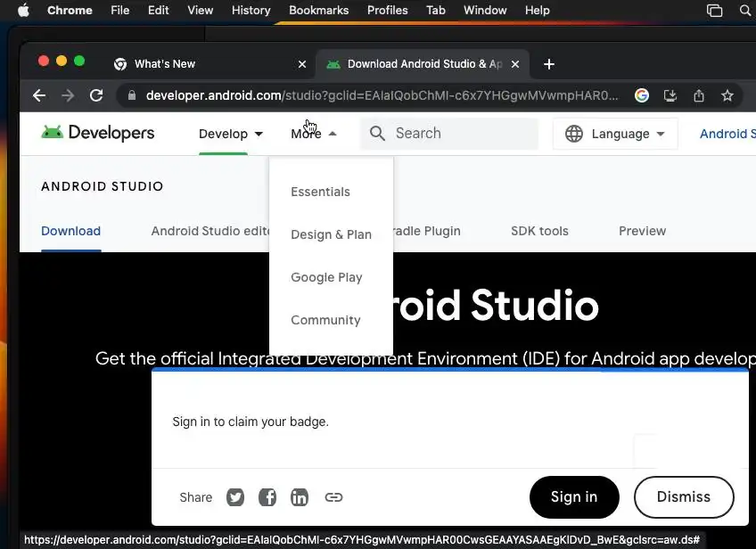Click the Apple menu icon
Viewport: 756px width, 549px height.
coord(23,10)
